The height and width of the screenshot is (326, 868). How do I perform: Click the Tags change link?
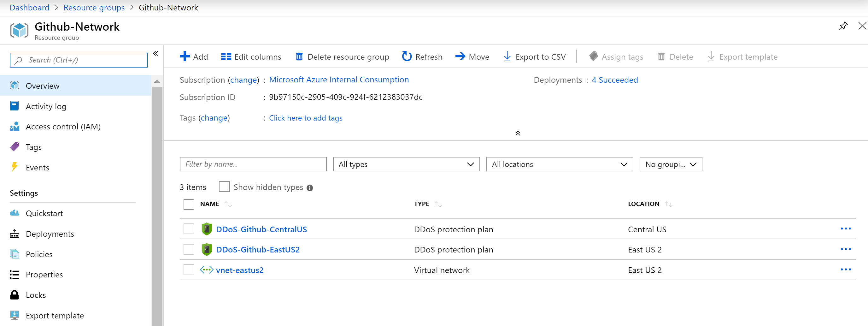click(214, 118)
